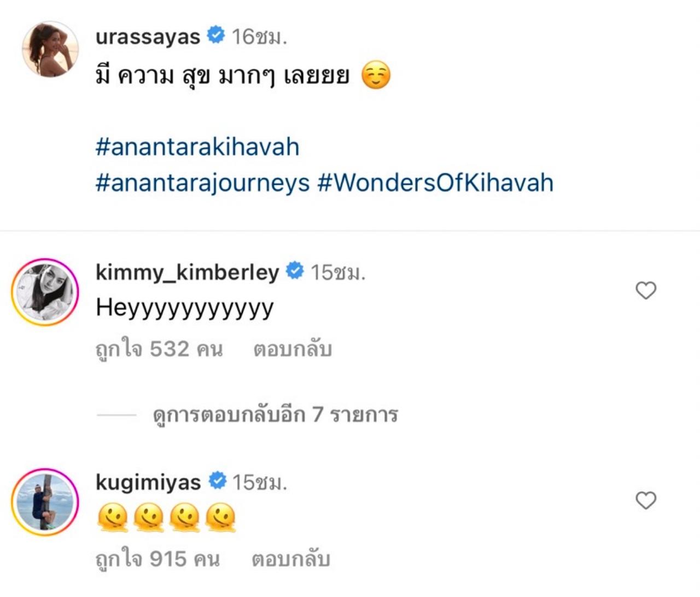This screenshot has height=597, width=700.
Task: Click kimmy_kimberley verified badge
Action: pos(295,271)
